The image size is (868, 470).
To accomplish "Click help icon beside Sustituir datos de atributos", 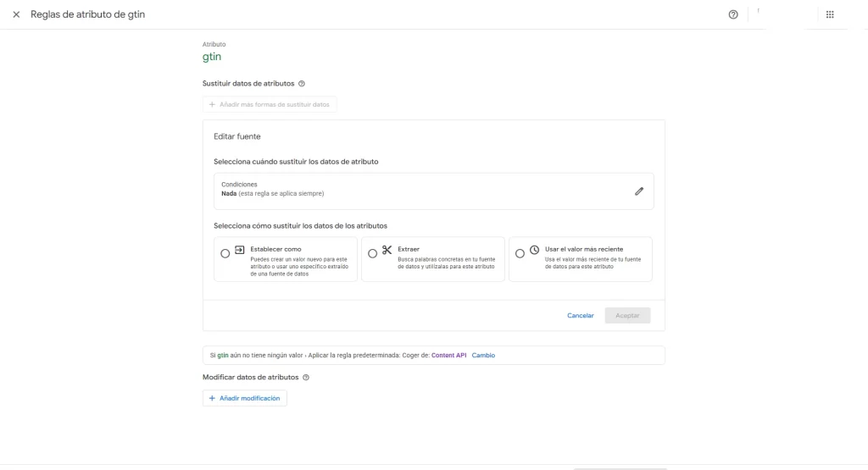I will pyautogui.click(x=302, y=84).
